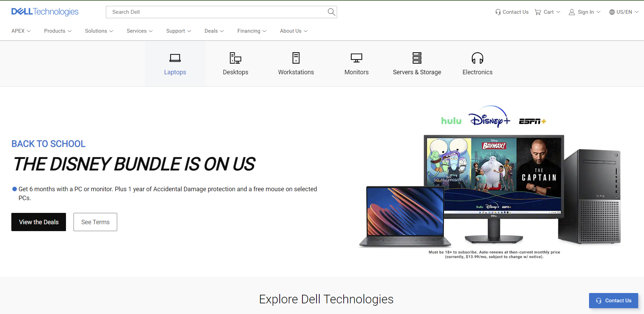This screenshot has width=644, height=314.
Task: Select the APEX menu item
Action: (21, 31)
